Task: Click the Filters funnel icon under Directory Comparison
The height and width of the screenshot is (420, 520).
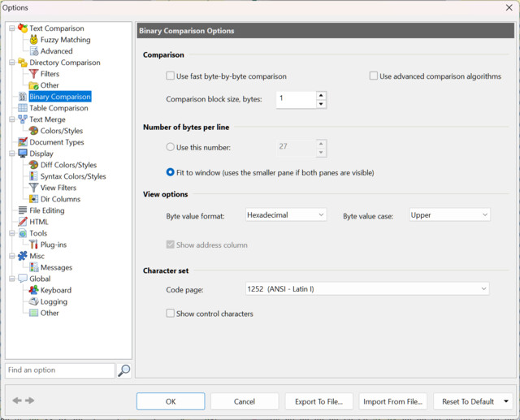Action: (x=33, y=74)
